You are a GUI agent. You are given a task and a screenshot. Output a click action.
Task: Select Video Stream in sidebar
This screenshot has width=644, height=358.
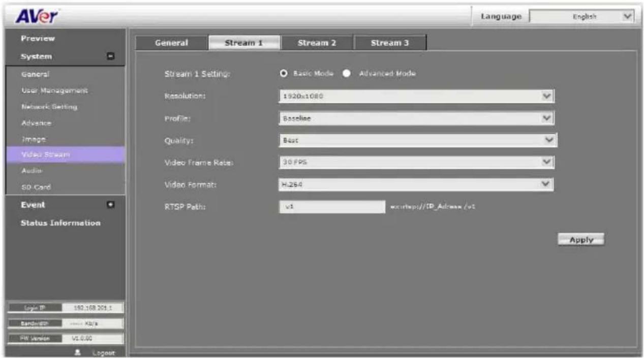pyautogui.click(x=65, y=155)
